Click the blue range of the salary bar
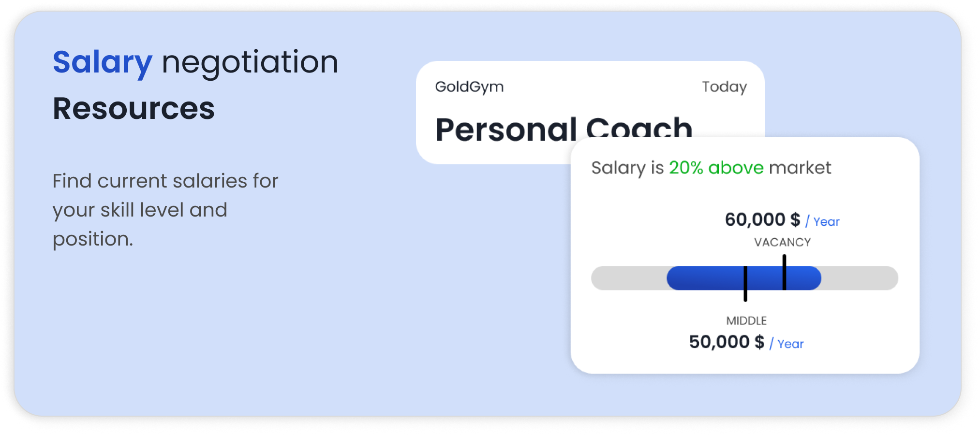This screenshot has width=980, height=435. click(706, 278)
